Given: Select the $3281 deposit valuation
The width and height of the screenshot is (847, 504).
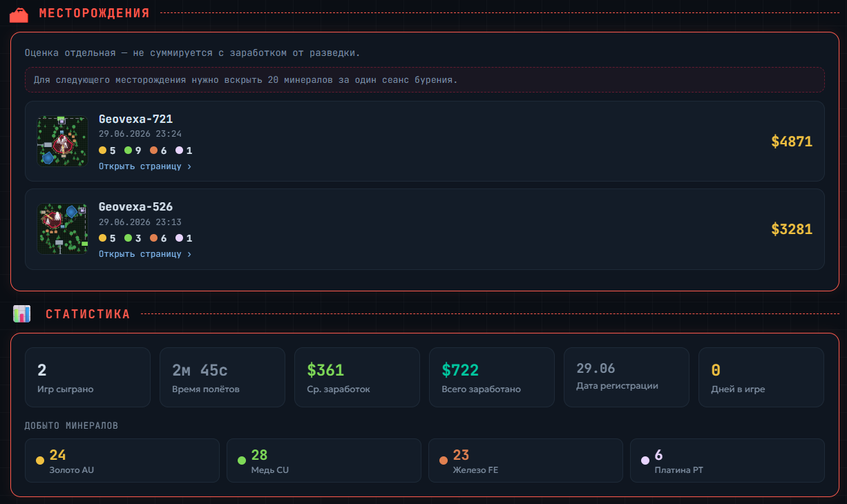Looking at the screenshot, I should 792,229.
